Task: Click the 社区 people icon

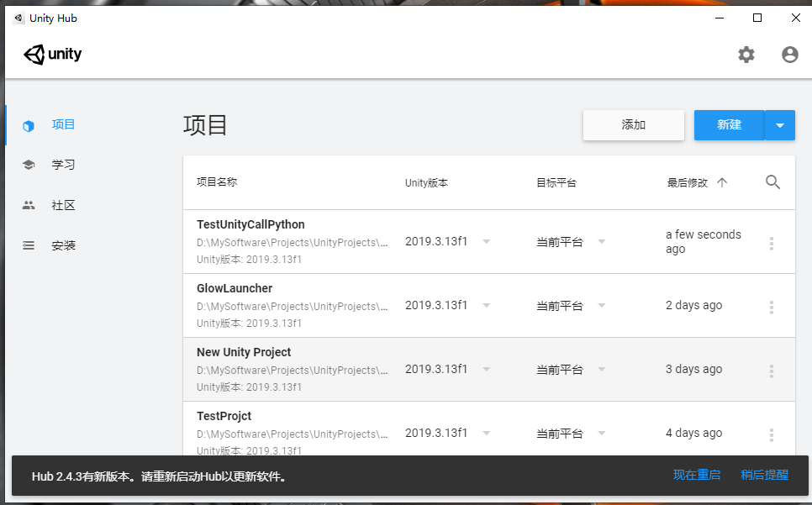Action: pyautogui.click(x=29, y=205)
